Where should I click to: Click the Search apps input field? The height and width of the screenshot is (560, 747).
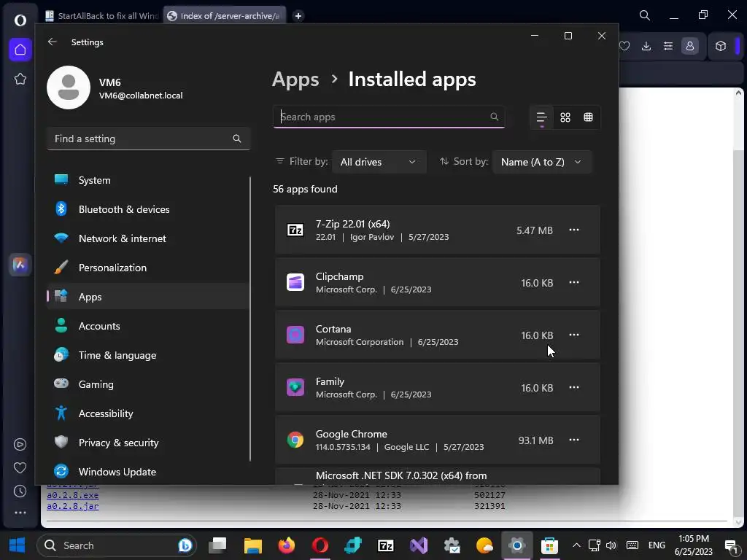pyautogui.click(x=389, y=117)
